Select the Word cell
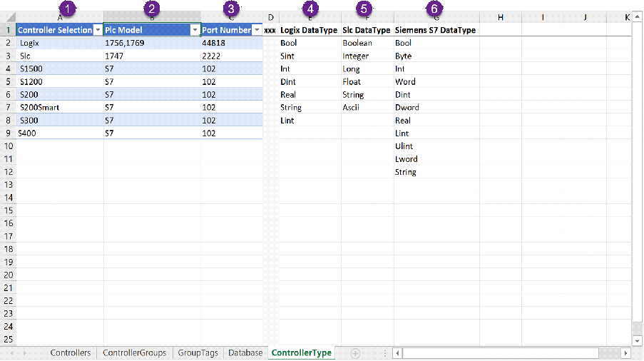The image size is (644, 361). (436, 82)
